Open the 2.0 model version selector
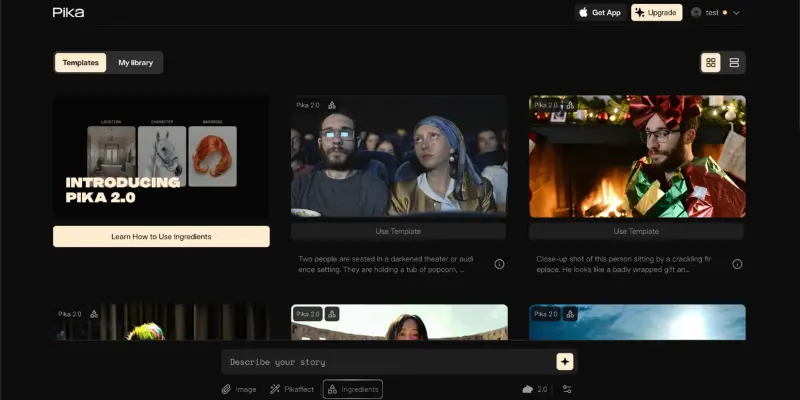The width and height of the screenshot is (800, 400). click(535, 389)
